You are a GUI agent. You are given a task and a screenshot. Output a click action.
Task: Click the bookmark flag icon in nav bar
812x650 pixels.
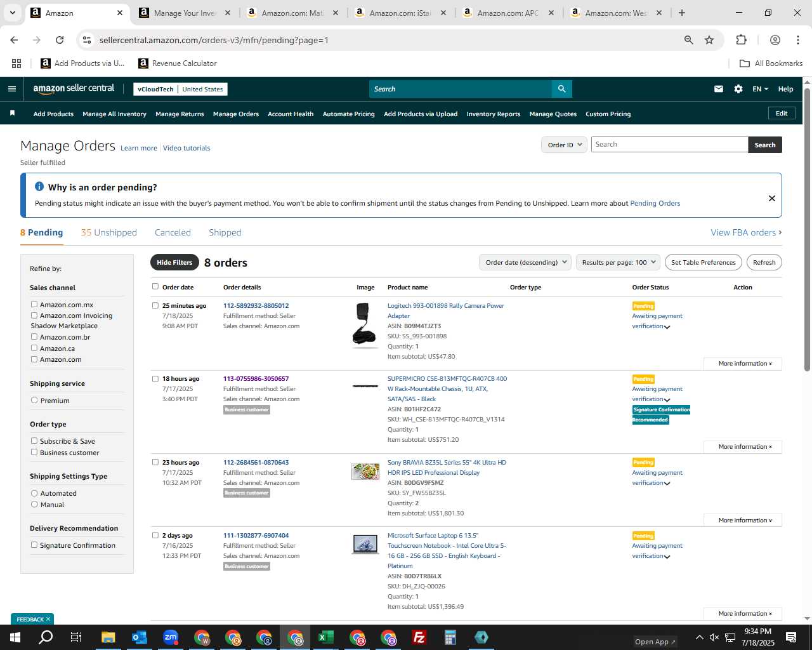12,113
